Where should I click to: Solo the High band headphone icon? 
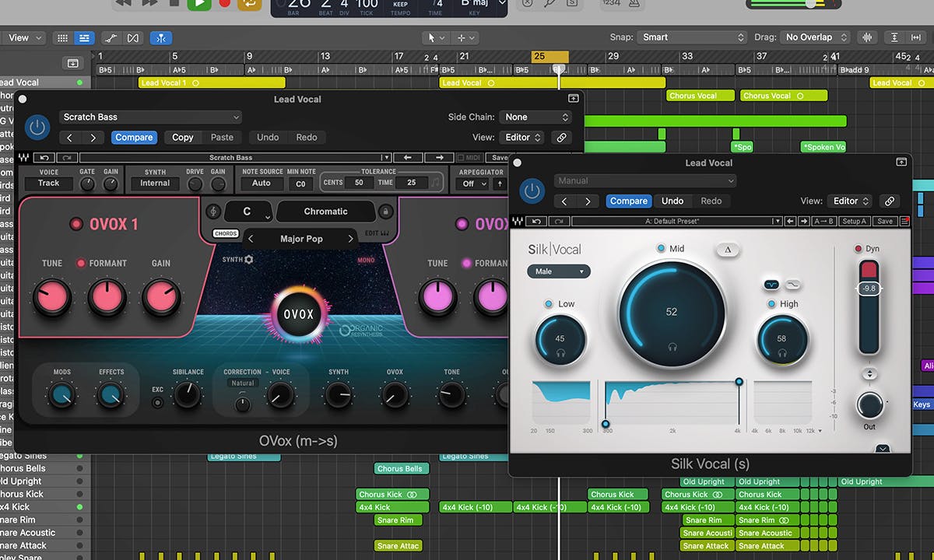782,353
